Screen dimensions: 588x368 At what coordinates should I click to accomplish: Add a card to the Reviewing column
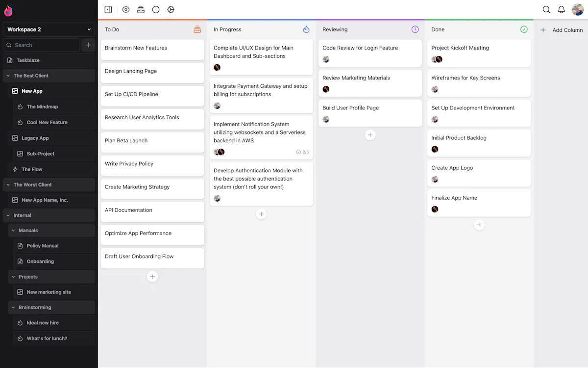pyautogui.click(x=370, y=135)
